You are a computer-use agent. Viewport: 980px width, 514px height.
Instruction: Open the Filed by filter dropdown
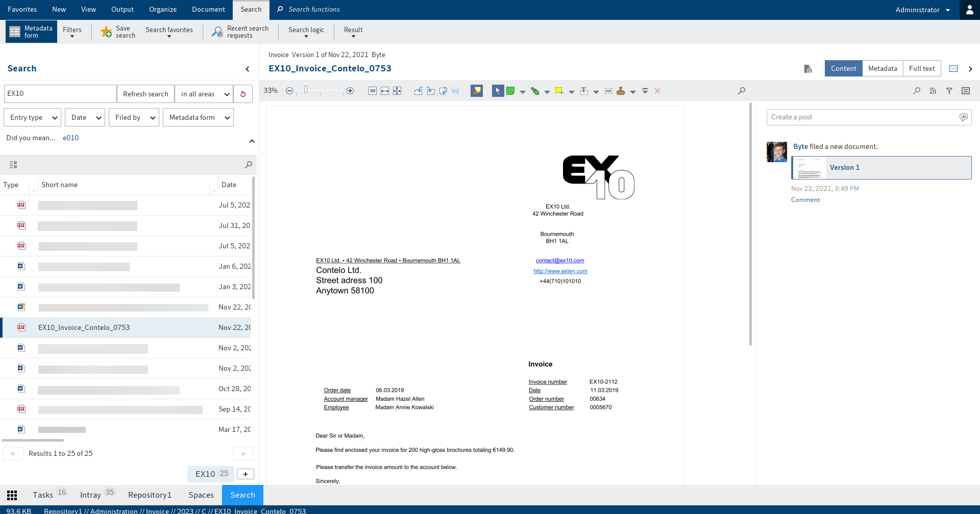pos(134,117)
